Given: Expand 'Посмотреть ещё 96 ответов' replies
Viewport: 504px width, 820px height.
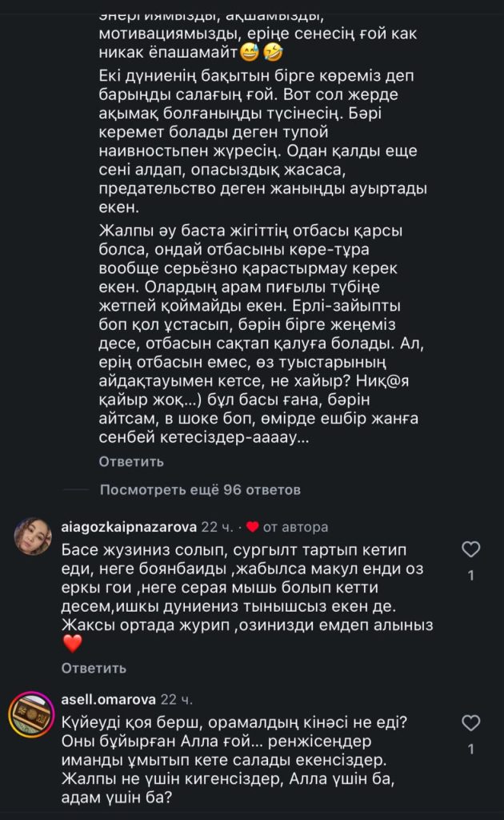Looking at the screenshot, I should pos(200,490).
